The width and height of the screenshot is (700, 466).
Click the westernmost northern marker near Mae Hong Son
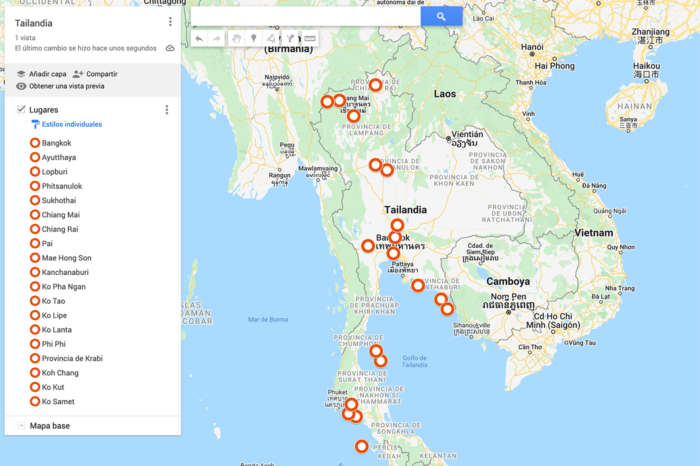coord(327,101)
